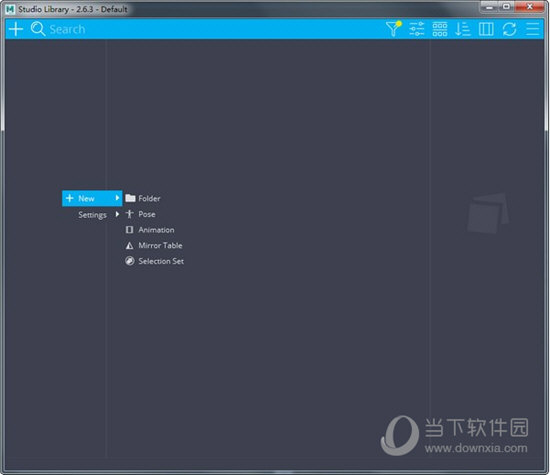This screenshot has width=550, height=475.
Task: Open the Settings context menu entry
Action: (x=92, y=214)
